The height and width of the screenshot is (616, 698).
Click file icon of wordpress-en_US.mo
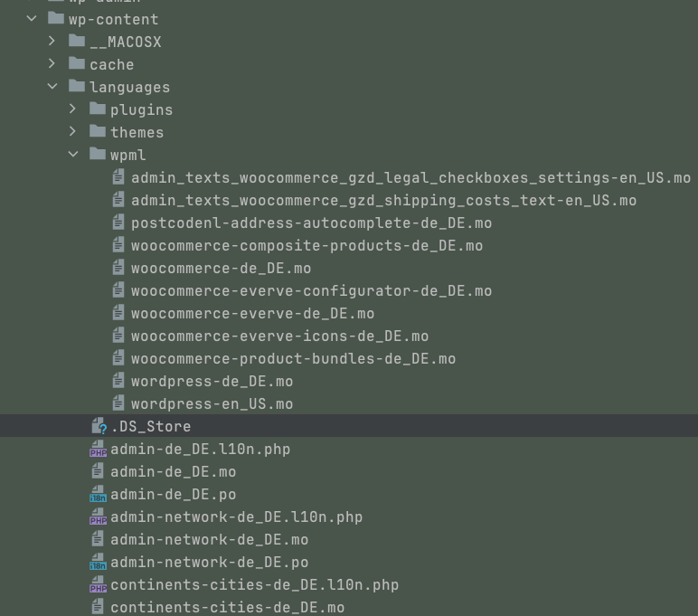(x=118, y=403)
